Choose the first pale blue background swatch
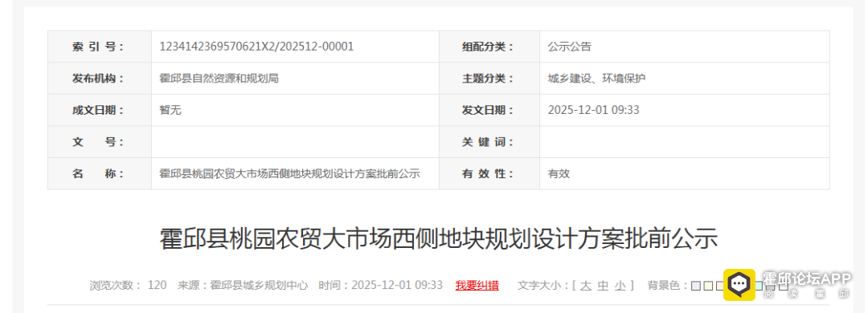 click(x=696, y=286)
